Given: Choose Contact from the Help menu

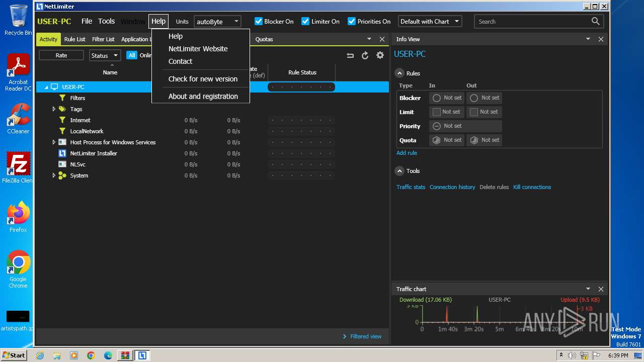Looking at the screenshot, I should coord(180,61).
